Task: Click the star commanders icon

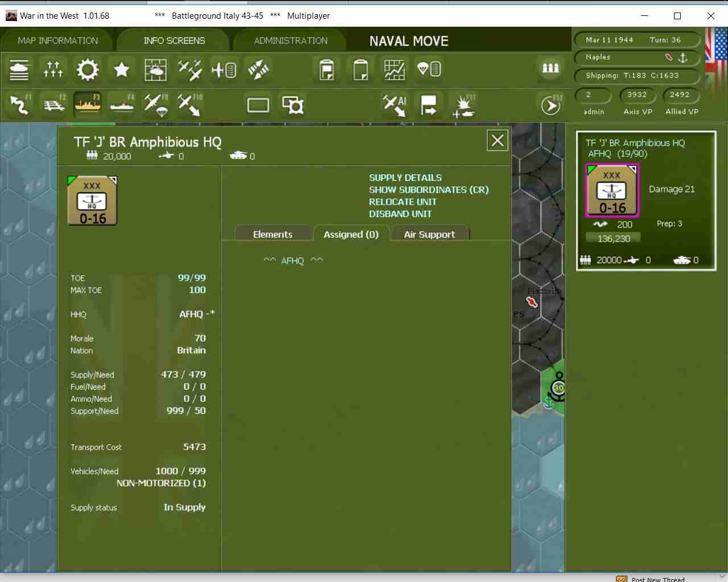Action: click(x=122, y=70)
